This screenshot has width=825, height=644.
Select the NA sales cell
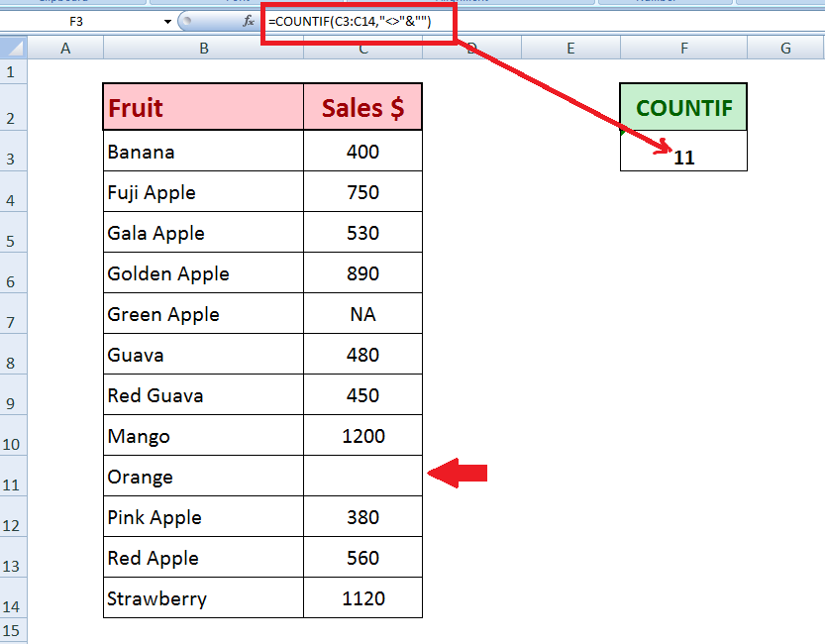pyautogui.click(x=362, y=314)
